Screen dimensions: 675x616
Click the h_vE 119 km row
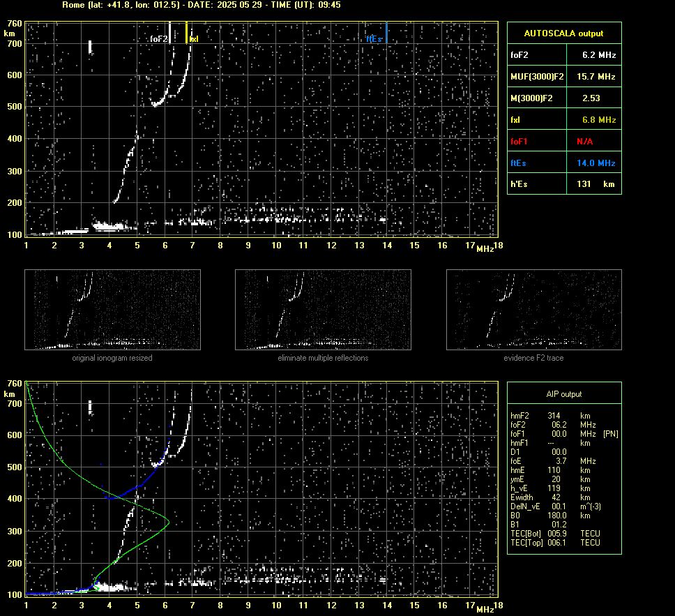coord(550,488)
